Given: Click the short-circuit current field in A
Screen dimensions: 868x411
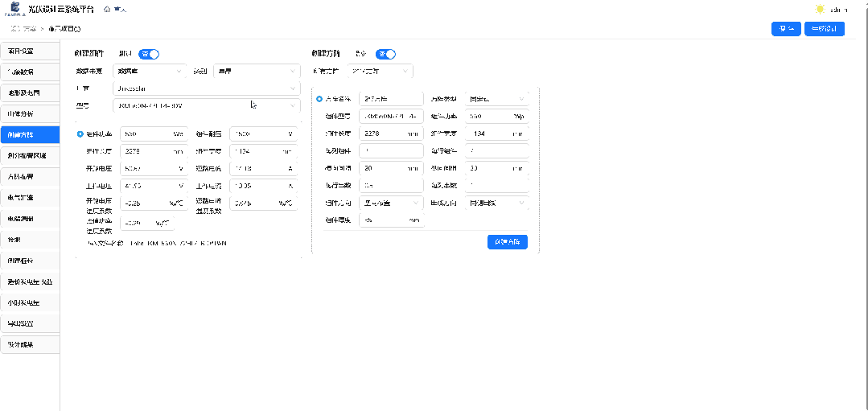Looking at the screenshot, I should pos(264,169).
